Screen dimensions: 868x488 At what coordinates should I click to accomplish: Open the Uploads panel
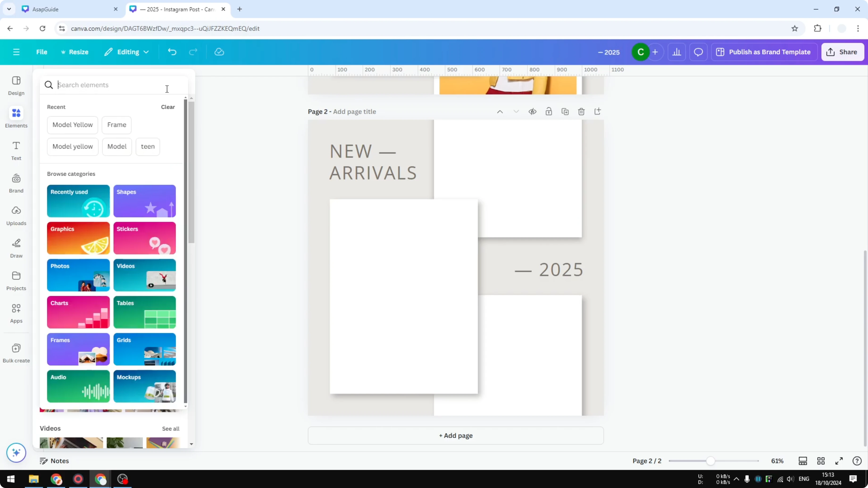(16, 215)
